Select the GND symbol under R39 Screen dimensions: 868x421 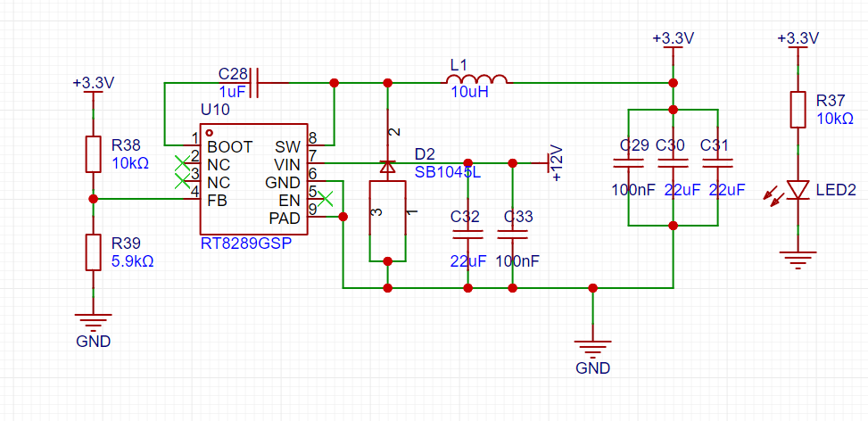click(x=93, y=321)
